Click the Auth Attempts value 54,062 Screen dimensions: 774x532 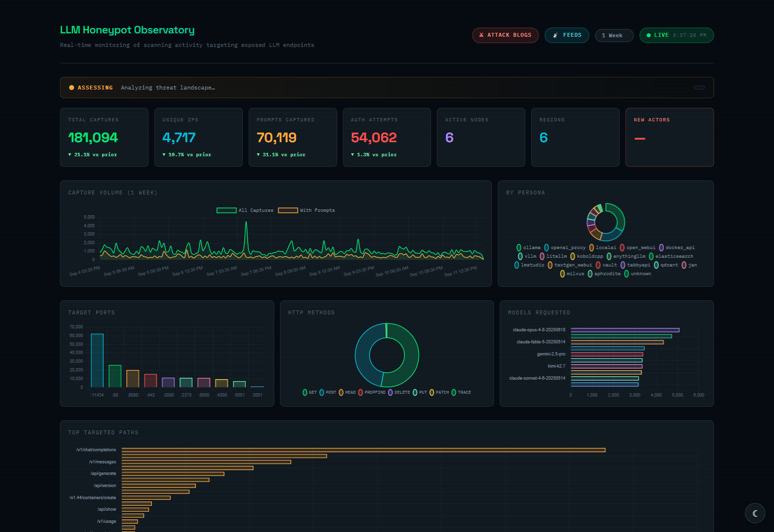(374, 138)
